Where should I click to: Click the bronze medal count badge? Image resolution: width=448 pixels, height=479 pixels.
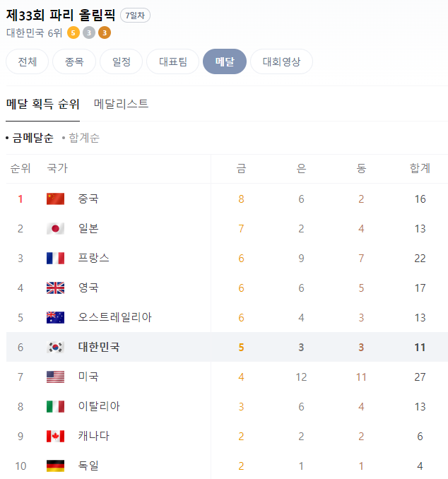105,32
